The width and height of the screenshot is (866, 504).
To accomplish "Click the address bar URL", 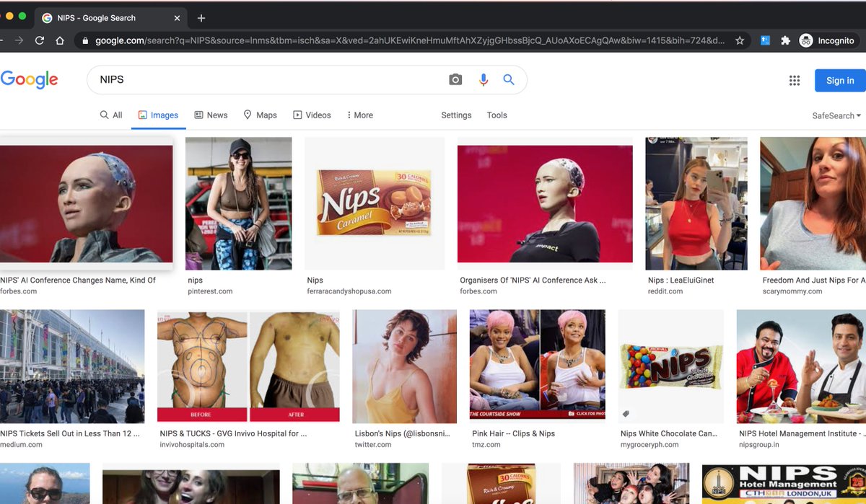I will tap(410, 41).
